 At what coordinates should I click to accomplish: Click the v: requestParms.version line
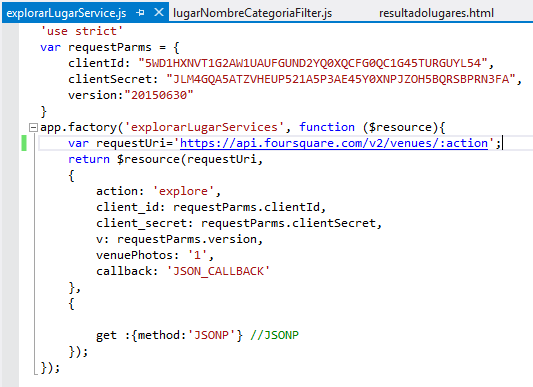point(179,239)
